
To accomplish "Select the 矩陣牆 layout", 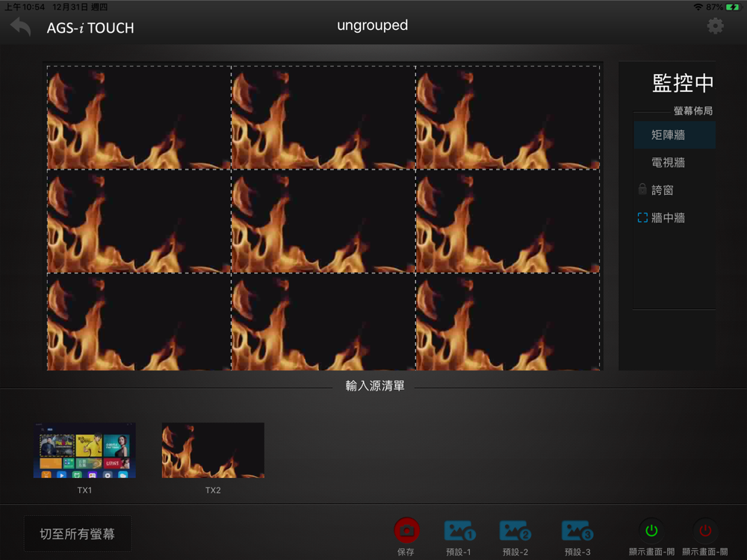I will pos(674,134).
